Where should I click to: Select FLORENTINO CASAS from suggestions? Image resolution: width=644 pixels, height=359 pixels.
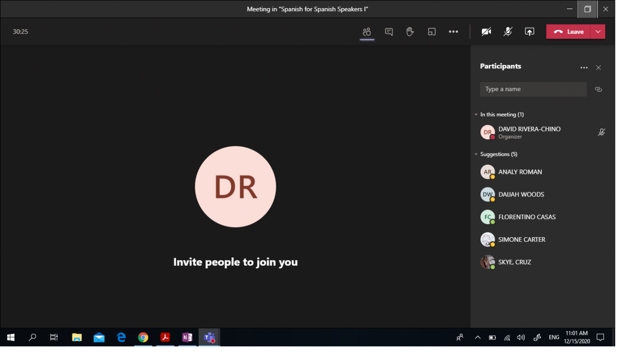pyautogui.click(x=527, y=217)
